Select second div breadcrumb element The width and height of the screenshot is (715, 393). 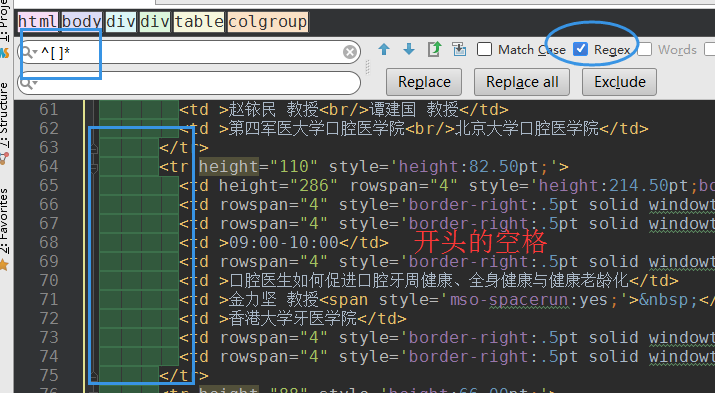[x=155, y=21]
